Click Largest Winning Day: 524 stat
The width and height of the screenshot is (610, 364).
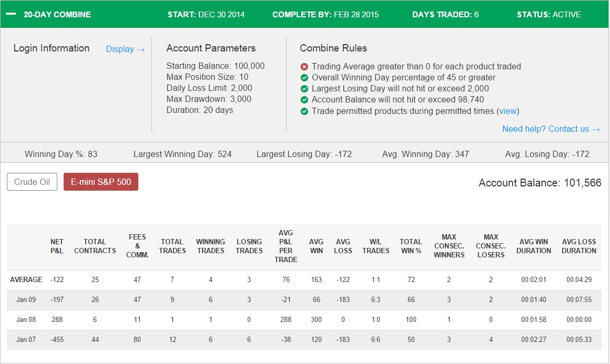pyautogui.click(x=182, y=154)
